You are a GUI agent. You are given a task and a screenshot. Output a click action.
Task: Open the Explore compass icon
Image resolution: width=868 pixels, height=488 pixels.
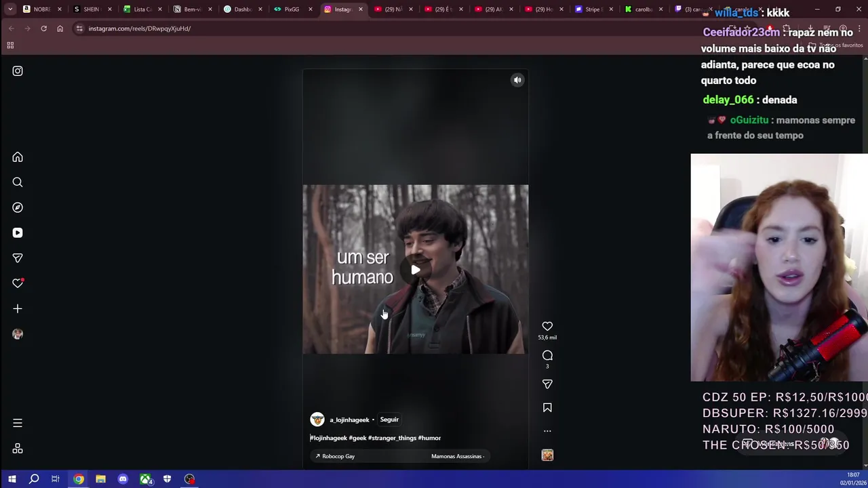coord(18,207)
